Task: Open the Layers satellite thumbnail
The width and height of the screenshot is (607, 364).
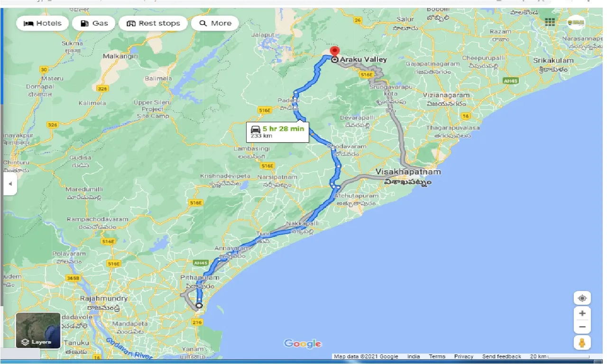Action: 38,330
